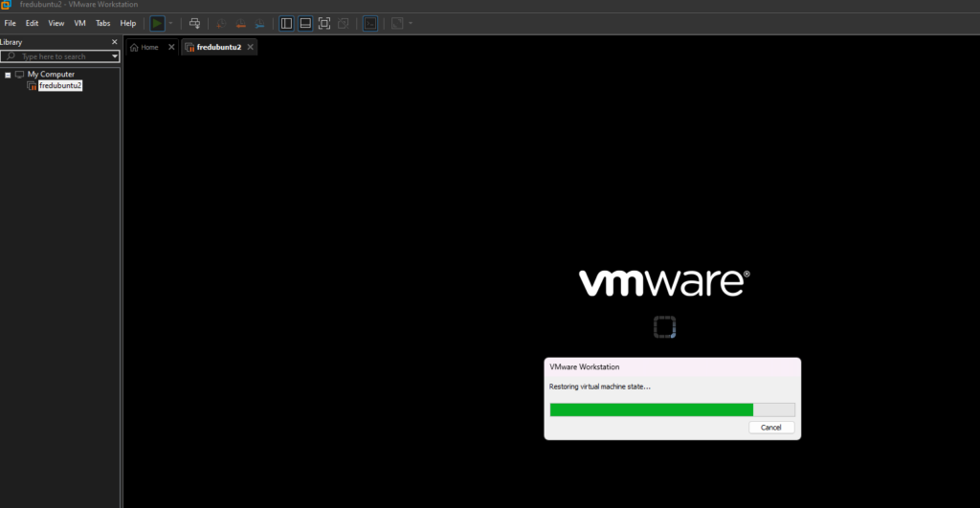980x508 pixels.
Task: Click the Unity mode icon
Action: [x=344, y=24]
